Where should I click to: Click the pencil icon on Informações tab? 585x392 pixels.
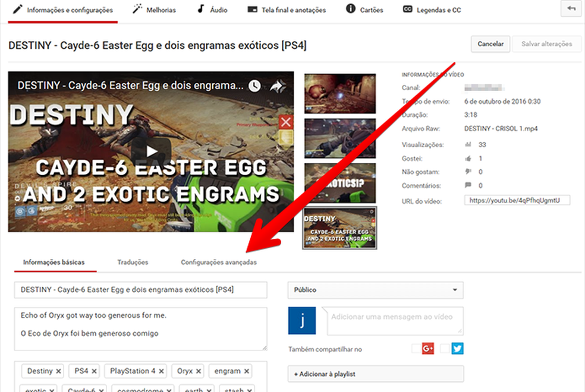[17, 9]
